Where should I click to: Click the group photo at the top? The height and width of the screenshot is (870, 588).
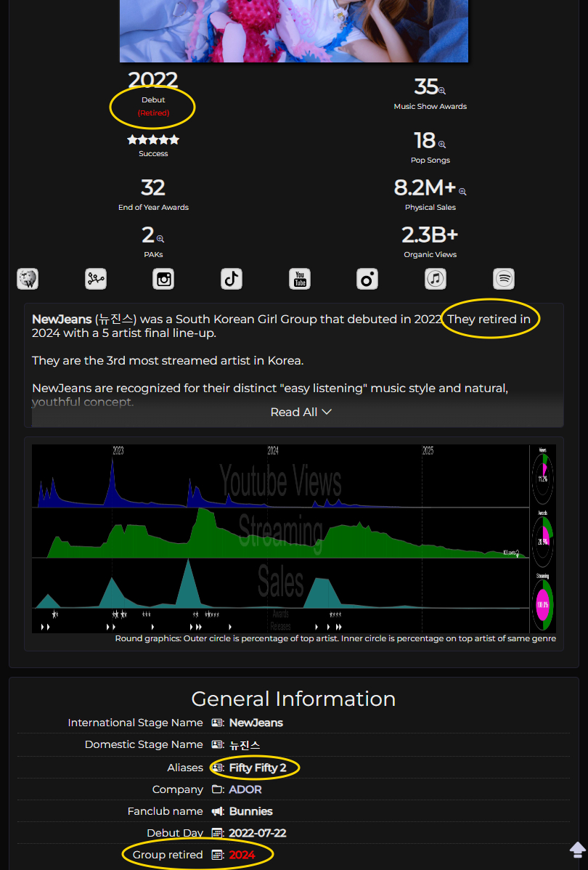[x=294, y=31]
